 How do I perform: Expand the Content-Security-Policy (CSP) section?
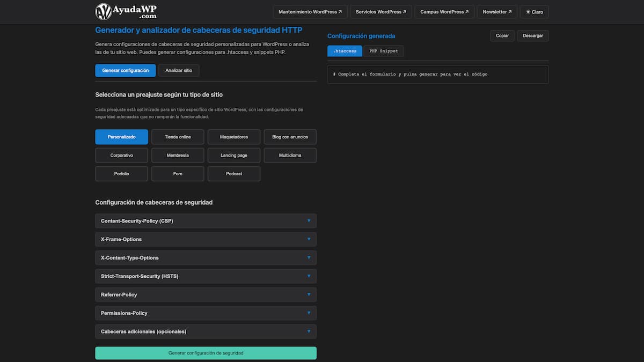tap(206, 220)
